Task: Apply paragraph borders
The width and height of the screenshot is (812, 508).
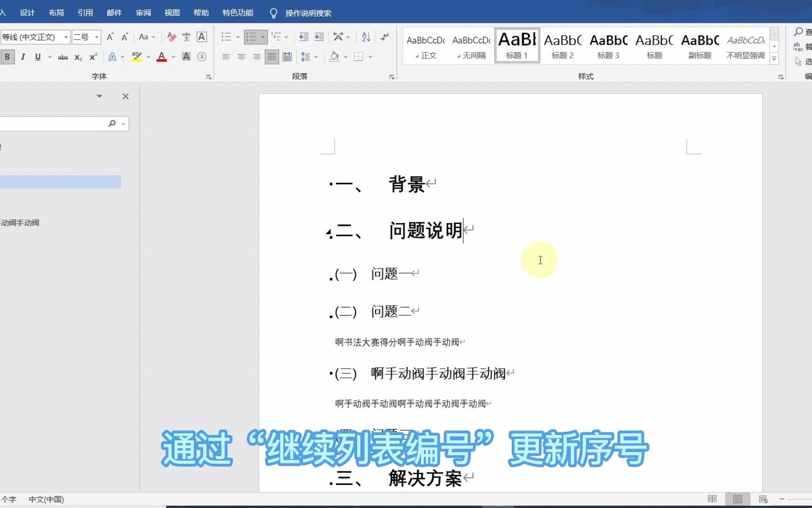Action: point(359,57)
